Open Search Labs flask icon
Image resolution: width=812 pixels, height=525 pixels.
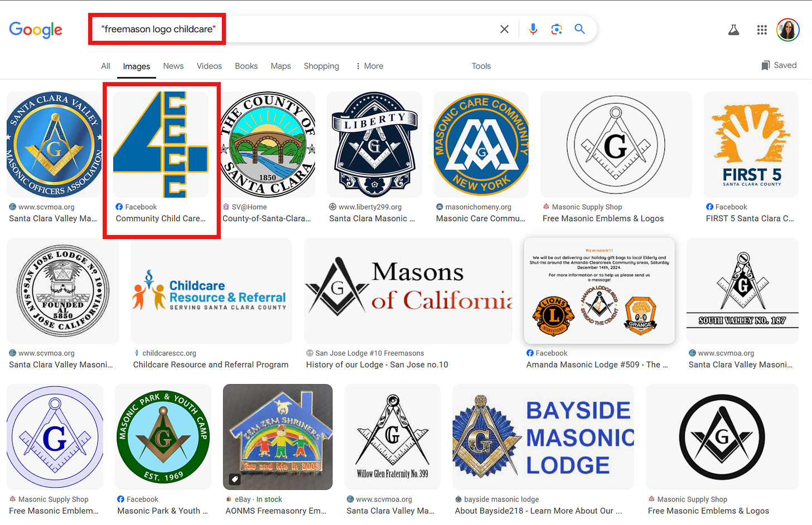click(x=734, y=30)
